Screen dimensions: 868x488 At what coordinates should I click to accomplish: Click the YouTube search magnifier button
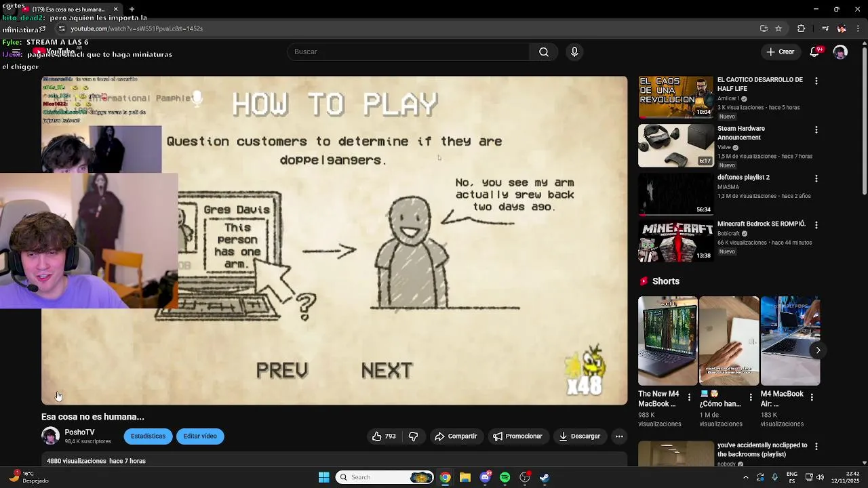click(544, 52)
